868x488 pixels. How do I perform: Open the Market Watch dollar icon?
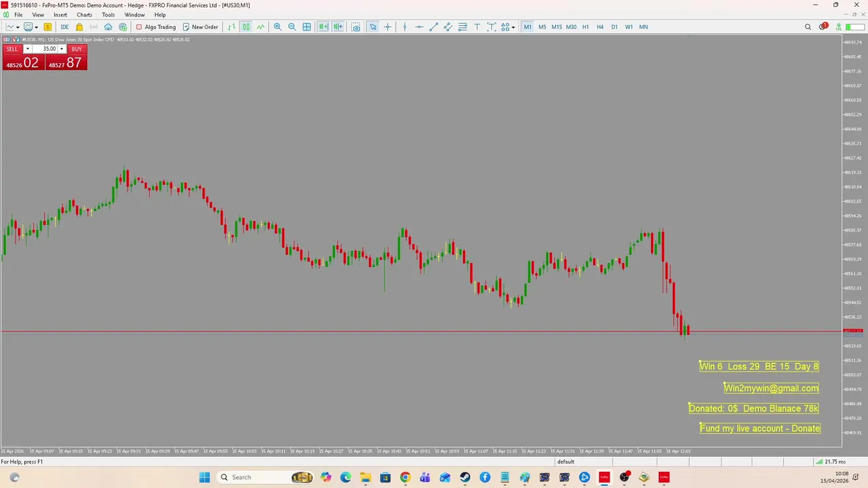(x=47, y=27)
